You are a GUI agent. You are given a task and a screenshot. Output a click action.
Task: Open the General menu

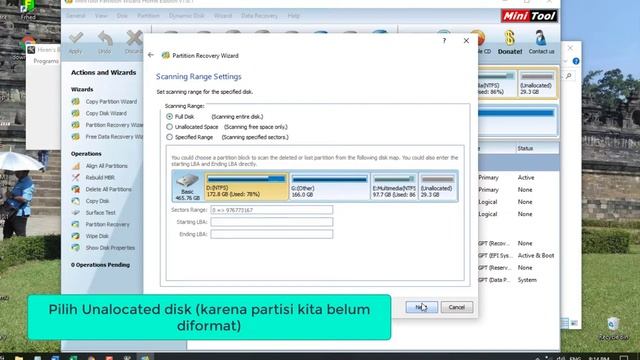pos(76,16)
